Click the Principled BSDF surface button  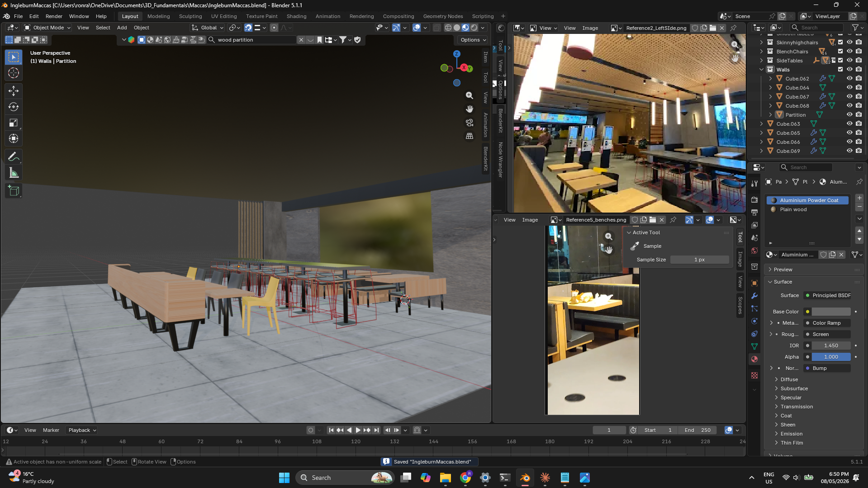tap(827, 295)
